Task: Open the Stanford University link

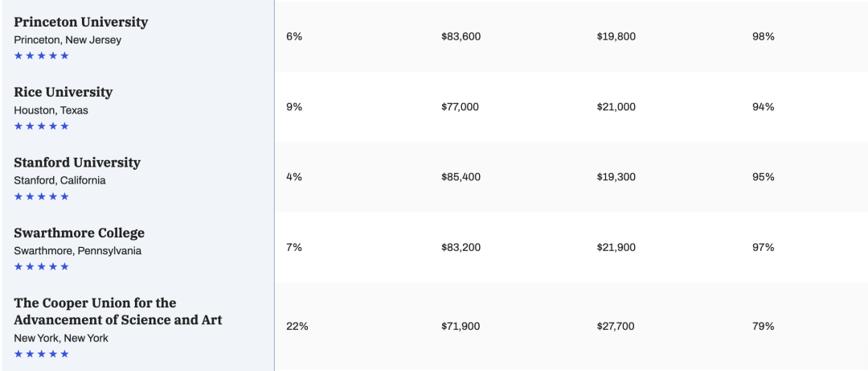Action: tap(77, 163)
